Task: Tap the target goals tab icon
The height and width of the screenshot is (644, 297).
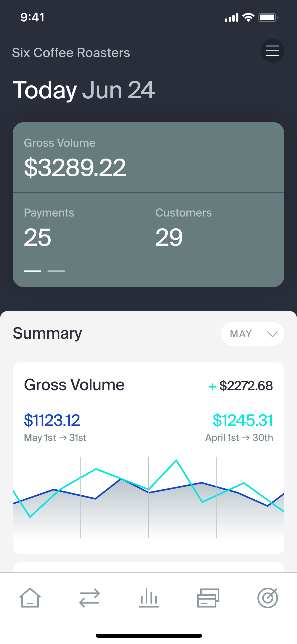Action: (x=267, y=598)
